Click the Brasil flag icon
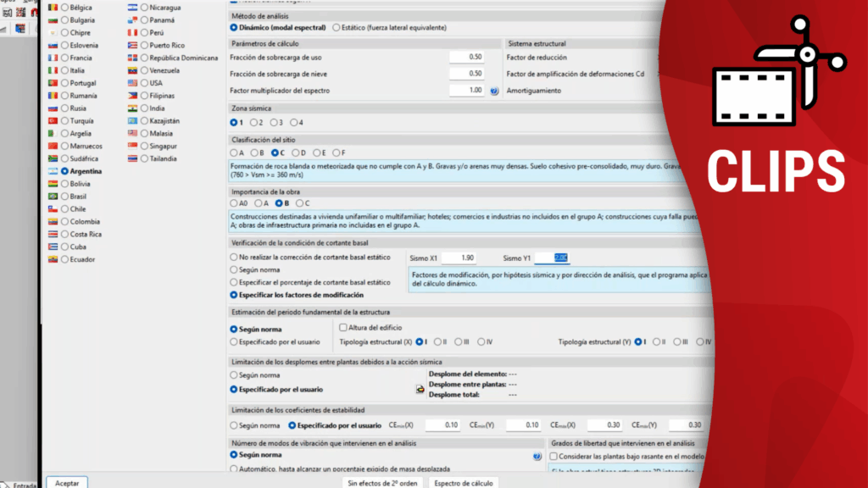 click(53, 196)
